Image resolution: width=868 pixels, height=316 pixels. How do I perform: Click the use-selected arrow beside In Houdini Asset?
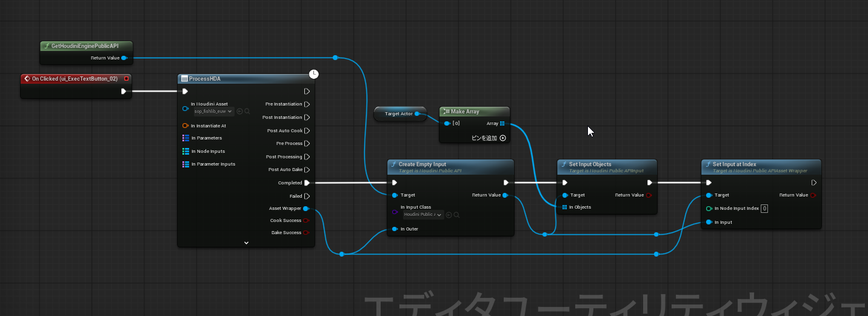[x=239, y=112]
